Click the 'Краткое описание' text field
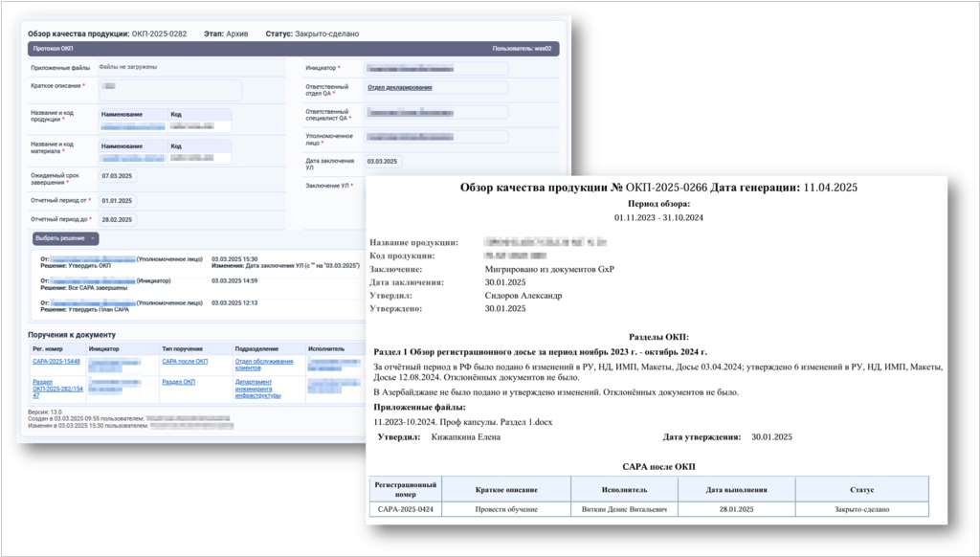 click(x=170, y=90)
